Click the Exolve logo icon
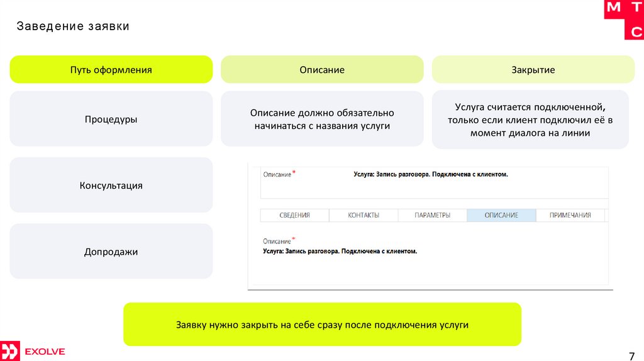 (9, 351)
